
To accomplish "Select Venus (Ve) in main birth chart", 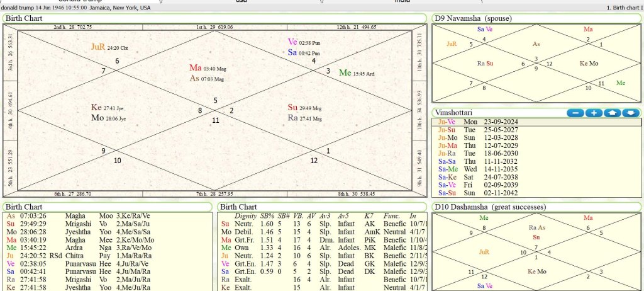I will pos(292,42).
